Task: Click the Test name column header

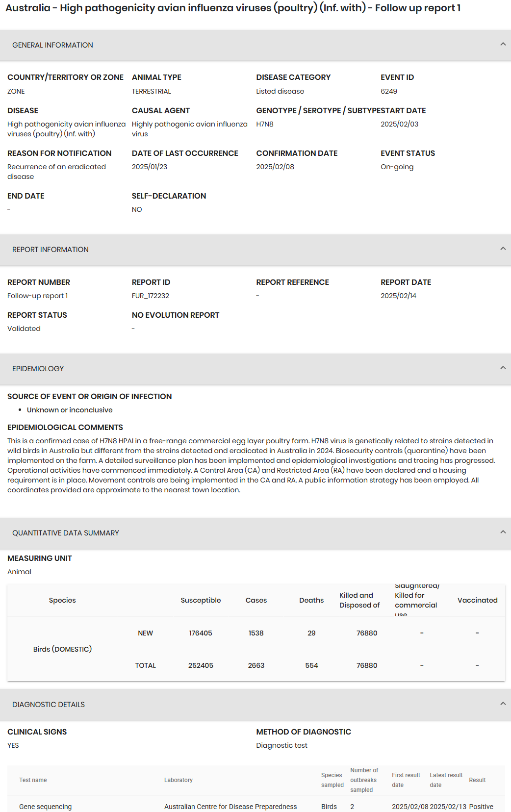Action: [x=33, y=780]
